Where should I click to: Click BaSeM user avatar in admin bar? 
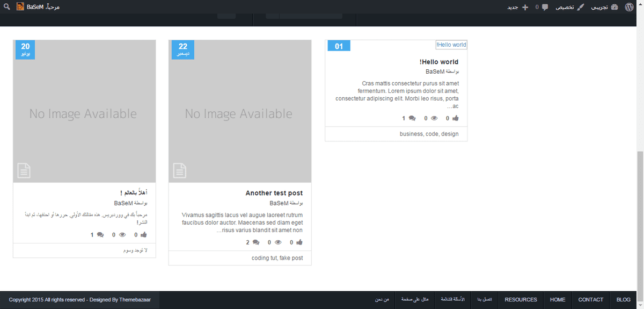point(20,7)
